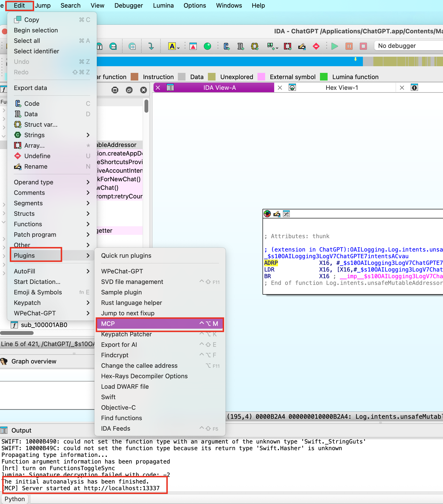Click the red Undefine diamond toolbar icon
This screenshot has width=443, height=504.
pos(316,46)
